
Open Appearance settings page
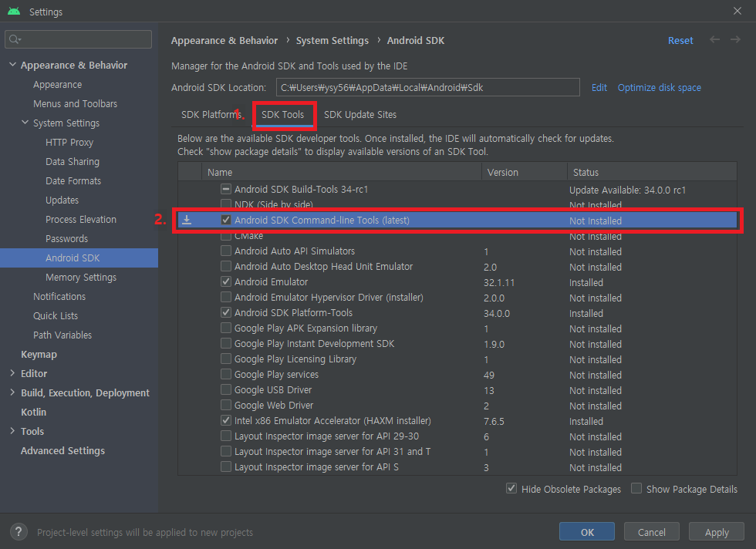pyautogui.click(x=57, y=84)
